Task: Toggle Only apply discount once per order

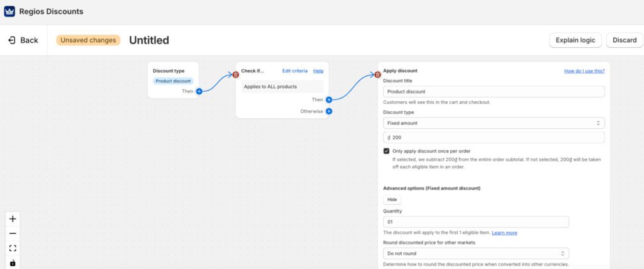Action: 386,151
